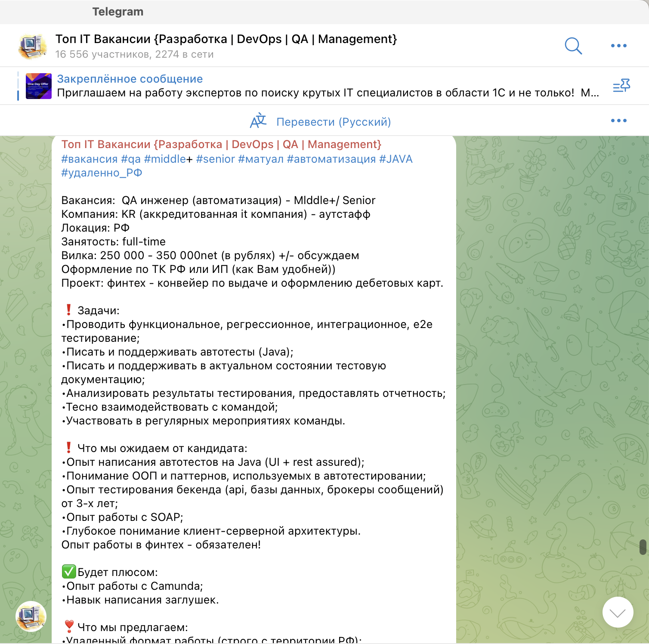Click the heading 'Что мы ожидаем от кандидата:'

[x=162, y=448]
